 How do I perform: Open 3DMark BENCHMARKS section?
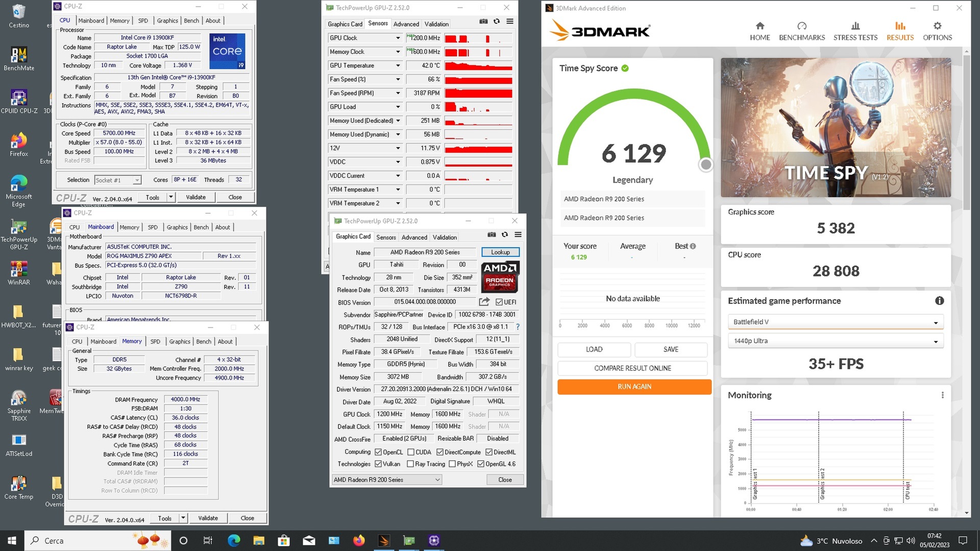point(802,31)
